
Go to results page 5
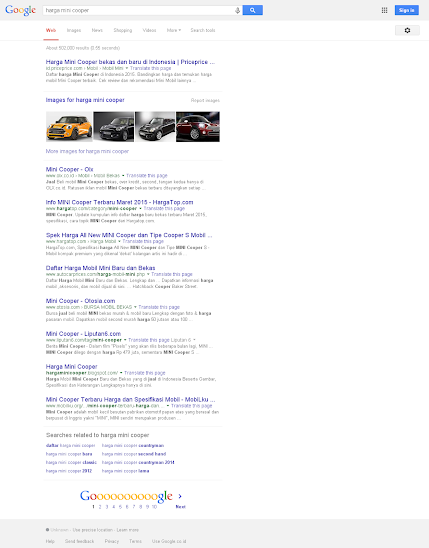point(120,506)
